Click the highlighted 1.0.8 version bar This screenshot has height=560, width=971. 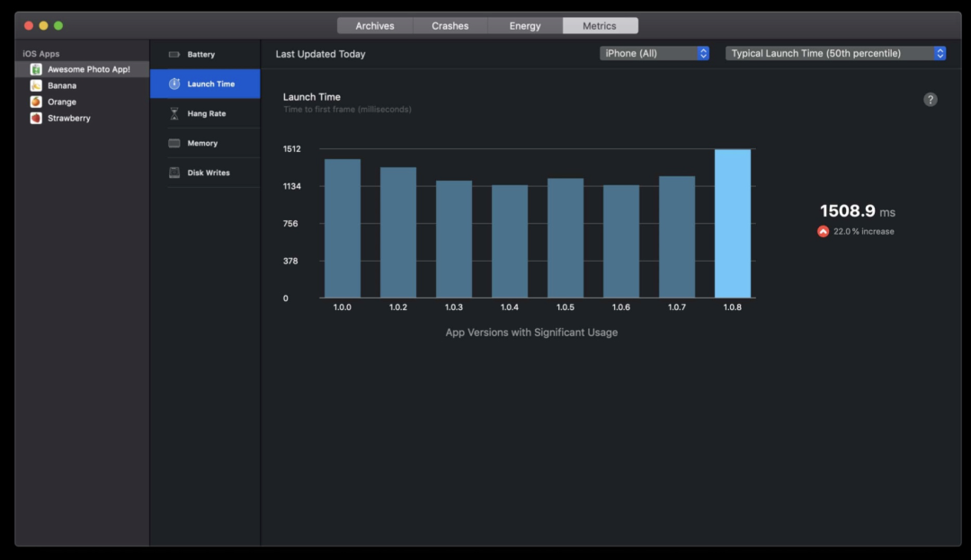pos(733,224)
